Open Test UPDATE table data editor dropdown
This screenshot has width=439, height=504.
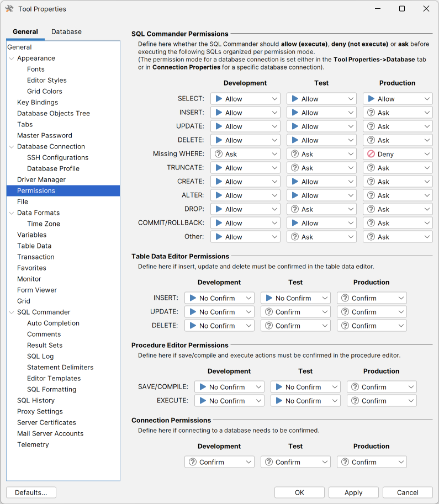pos(325,312)
